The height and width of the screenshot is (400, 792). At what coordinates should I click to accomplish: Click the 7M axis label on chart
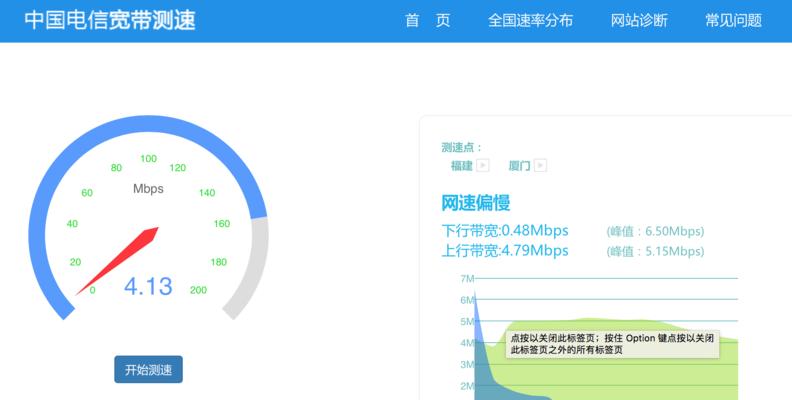[x=467, y=278]
